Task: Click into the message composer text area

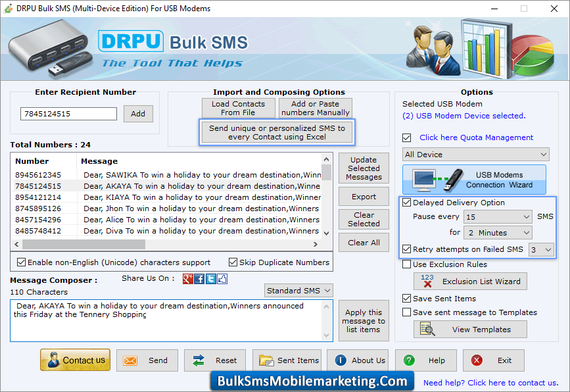Action: tap(166, 321)
